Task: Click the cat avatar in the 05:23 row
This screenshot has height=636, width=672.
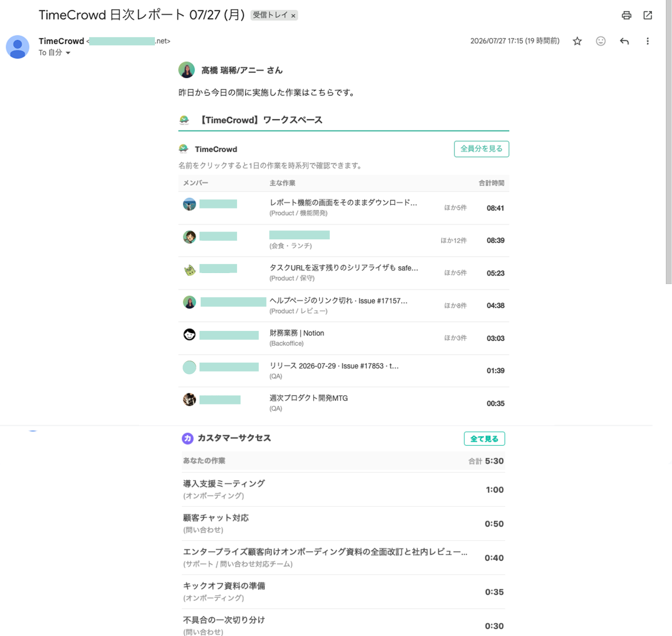Action: (x=190, y=270)
